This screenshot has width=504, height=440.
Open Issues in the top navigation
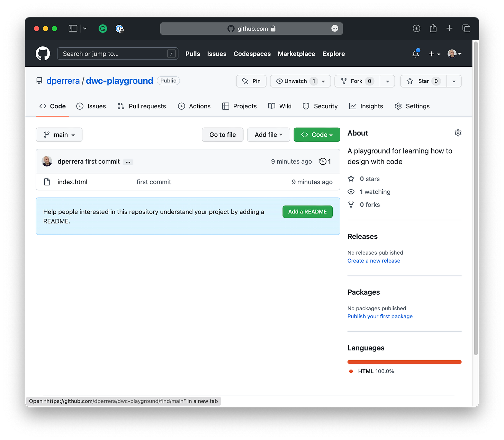click(217, 54)
